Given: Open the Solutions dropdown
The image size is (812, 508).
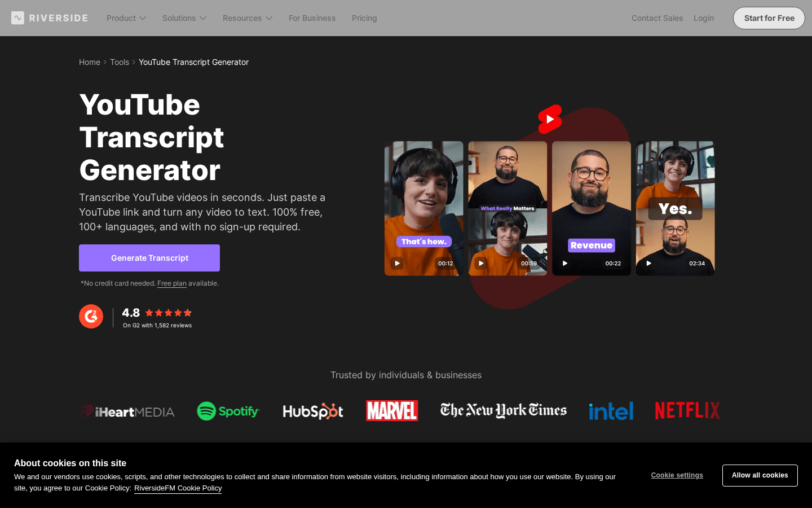Looking at the screenshot, I should 184,18.
